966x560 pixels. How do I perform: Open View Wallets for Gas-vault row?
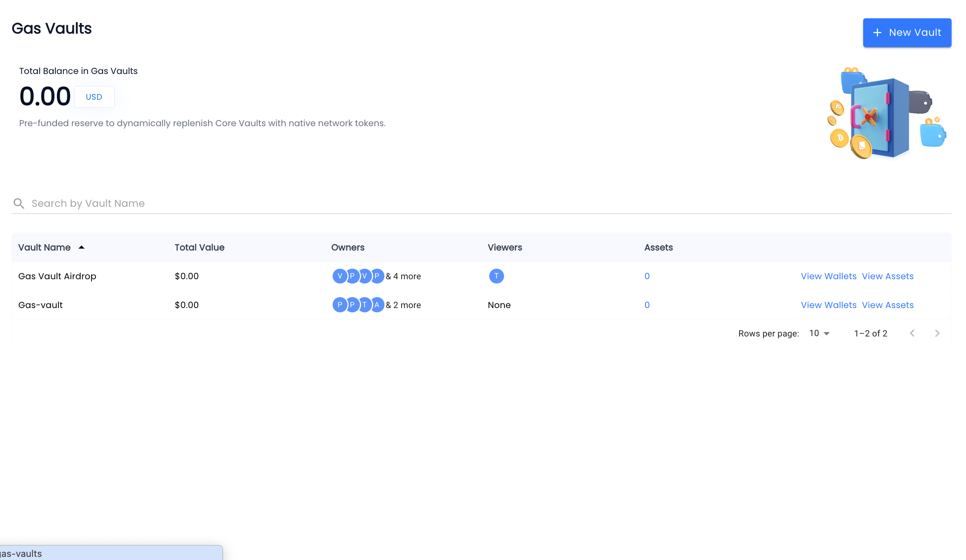829,305
